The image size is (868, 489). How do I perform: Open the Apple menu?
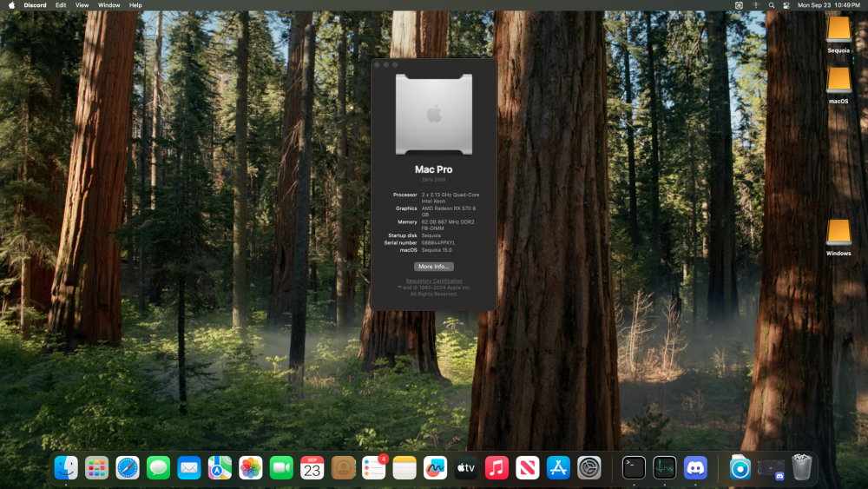[x=11, y=5]
